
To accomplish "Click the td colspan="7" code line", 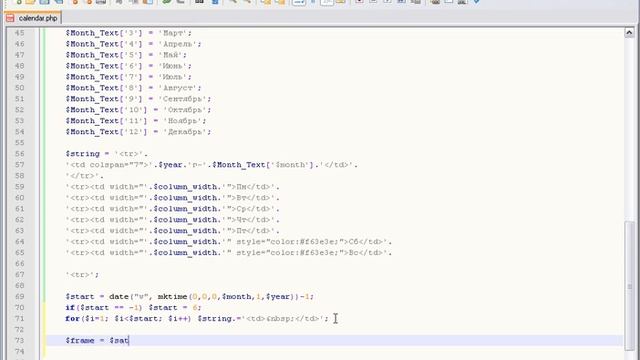I will pos(211,165).
